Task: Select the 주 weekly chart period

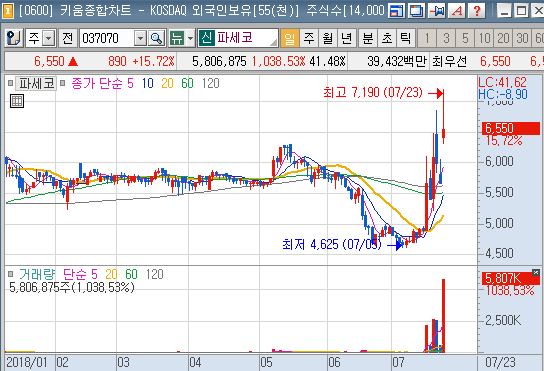Action: (309, 38)
